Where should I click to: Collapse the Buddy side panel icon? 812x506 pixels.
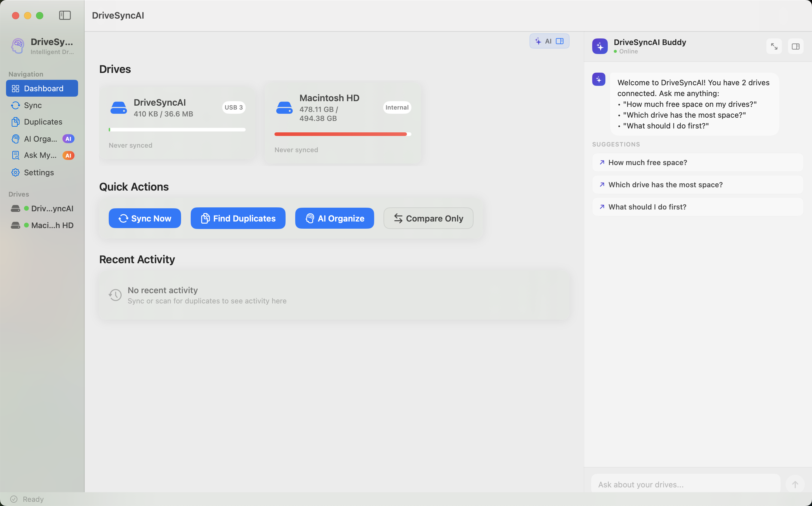pos(795,47)
